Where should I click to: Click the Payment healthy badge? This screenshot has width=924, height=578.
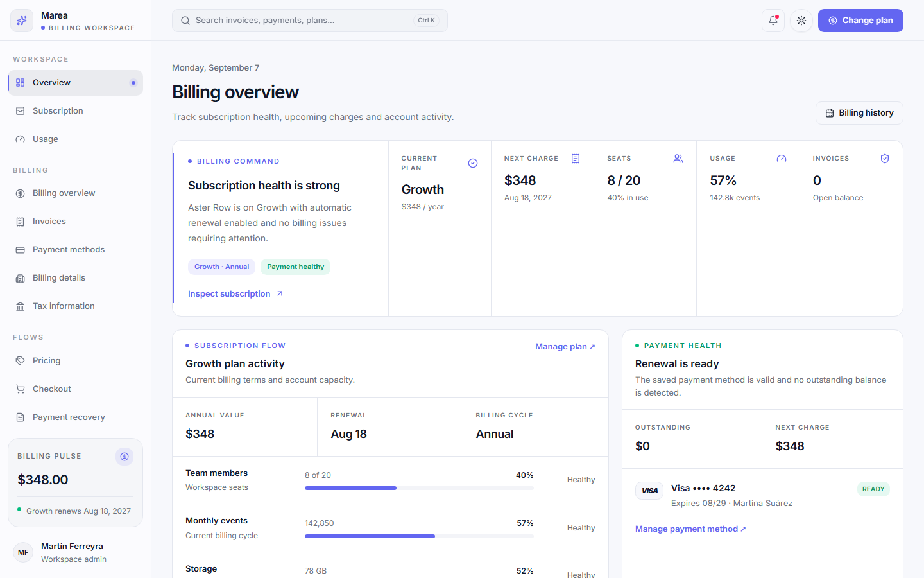pos(296,267)
